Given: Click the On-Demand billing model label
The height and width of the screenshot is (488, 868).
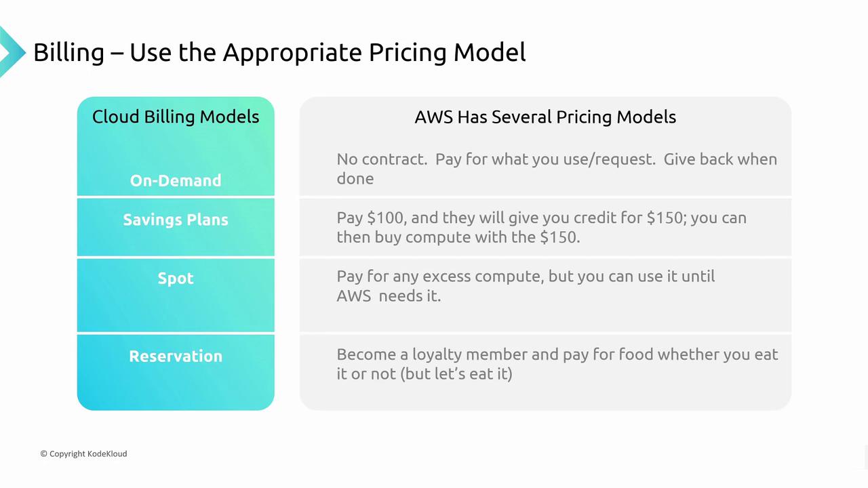Looking at the screenshot, I should [176, 180].
